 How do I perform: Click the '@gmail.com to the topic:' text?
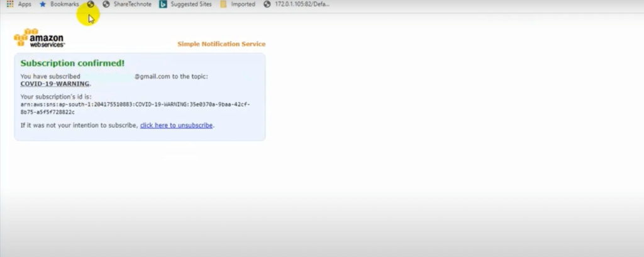pos(171,76)
